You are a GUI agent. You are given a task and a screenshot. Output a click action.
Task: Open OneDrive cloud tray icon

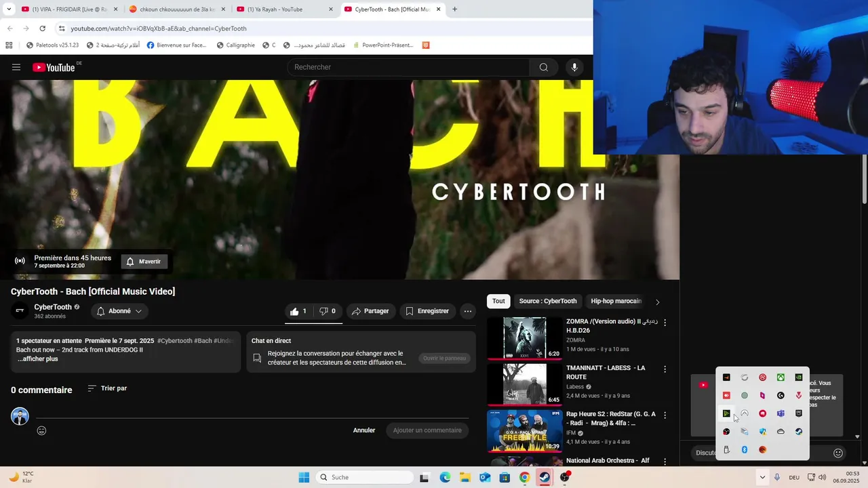pyautogui.click(x=781, y=431)
